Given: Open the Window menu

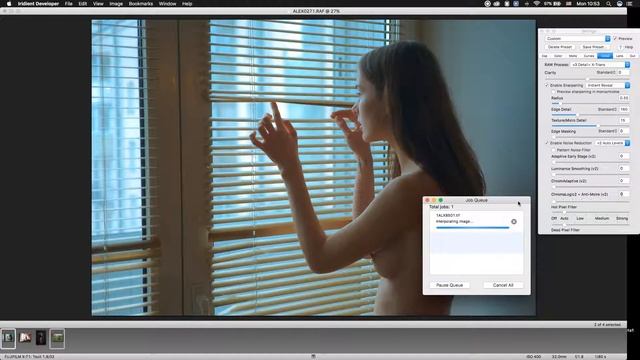Looking at the screenshot, I should click(167, 4).
